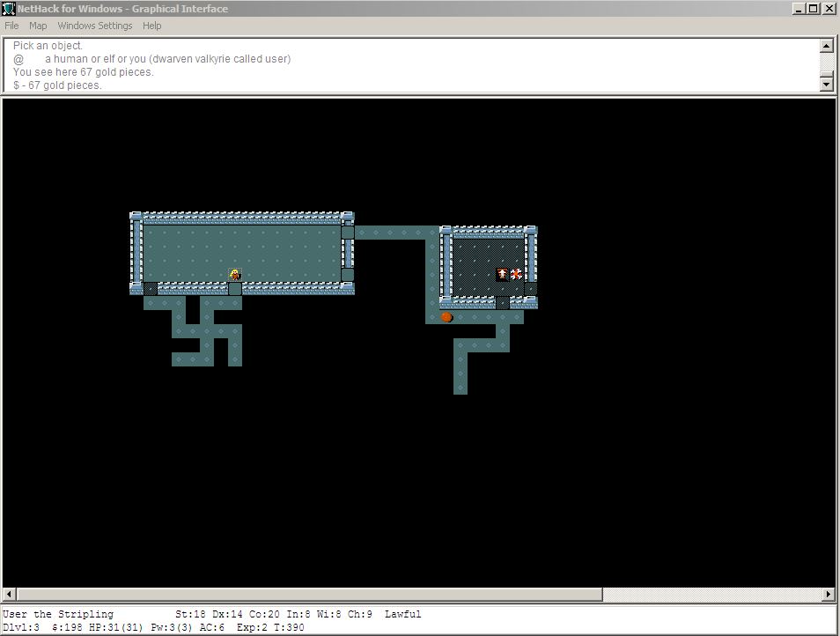Click the 'In:8' intelligence stat

[x=298, y=614]
